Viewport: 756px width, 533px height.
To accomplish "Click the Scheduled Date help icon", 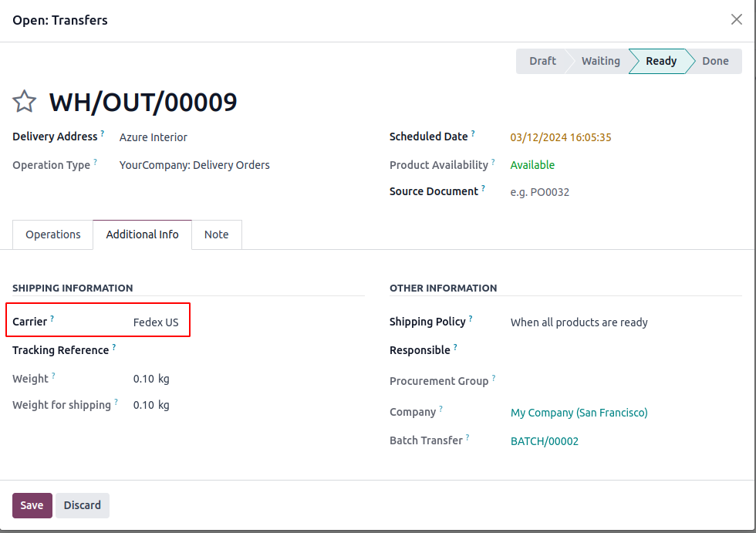I will [473, 133].
